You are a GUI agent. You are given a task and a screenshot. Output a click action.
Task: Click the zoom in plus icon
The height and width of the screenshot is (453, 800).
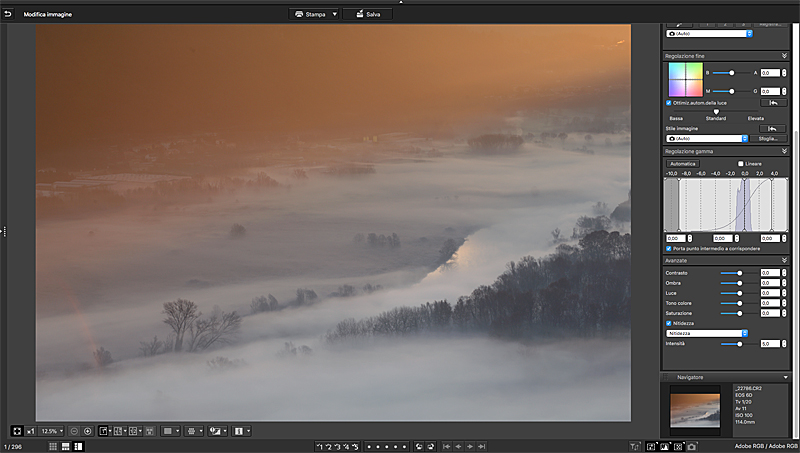click(x=88, y=431)
